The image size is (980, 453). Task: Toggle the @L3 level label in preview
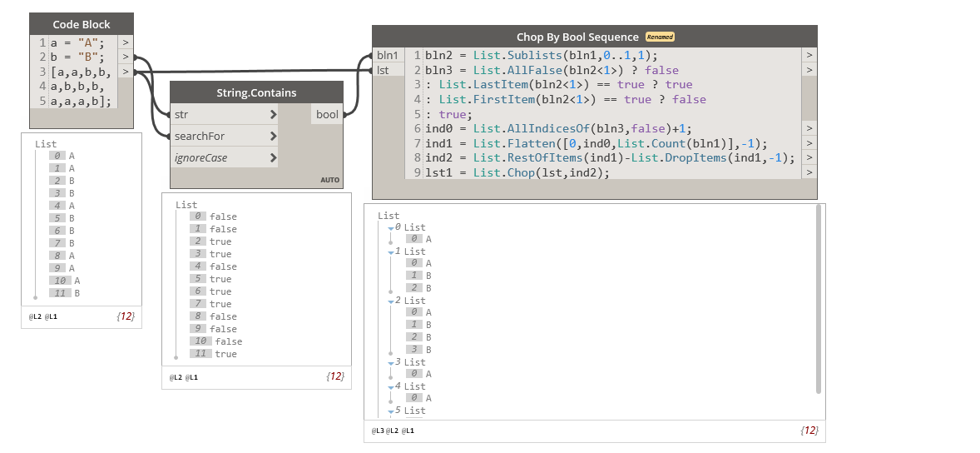(x=379, y=431)
